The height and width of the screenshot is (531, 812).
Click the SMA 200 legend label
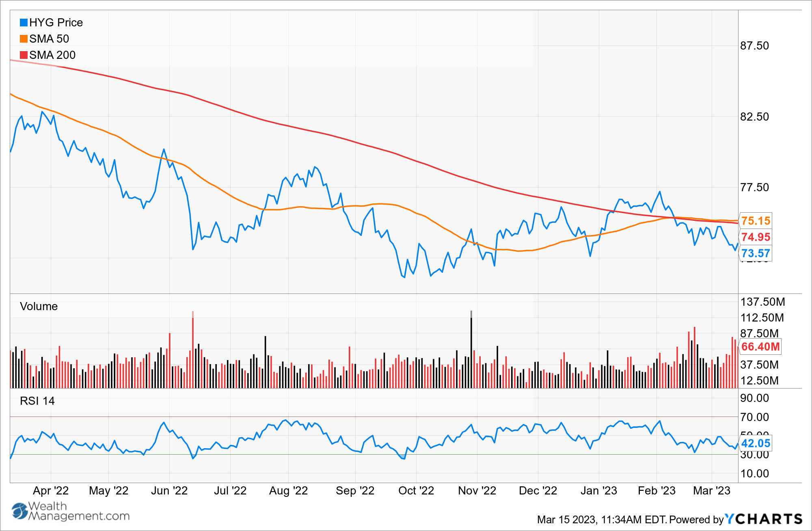[x=52, y=55]
